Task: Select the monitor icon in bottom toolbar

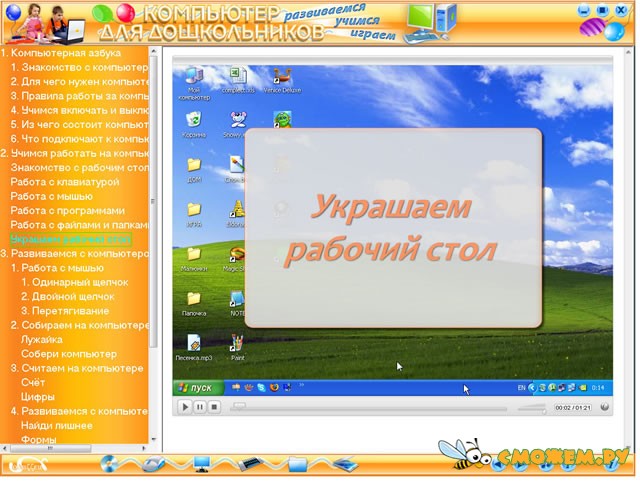Action: coord(202,464)
